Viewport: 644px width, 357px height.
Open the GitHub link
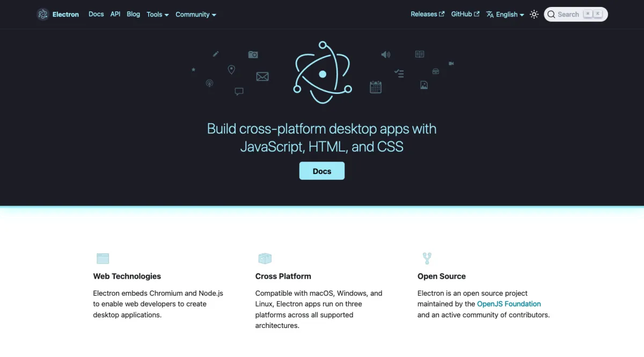pyautogui.click(x=465, y=14)
